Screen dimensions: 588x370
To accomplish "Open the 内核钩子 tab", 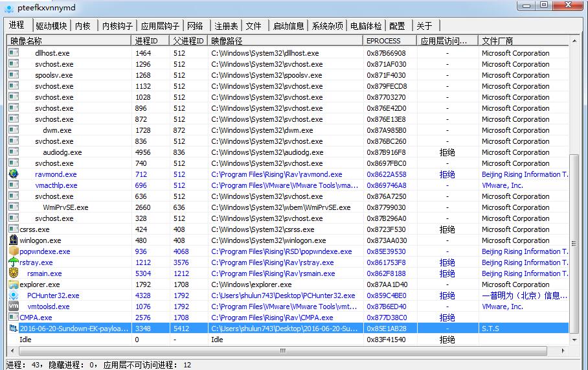I will click(x=117, y=26).
